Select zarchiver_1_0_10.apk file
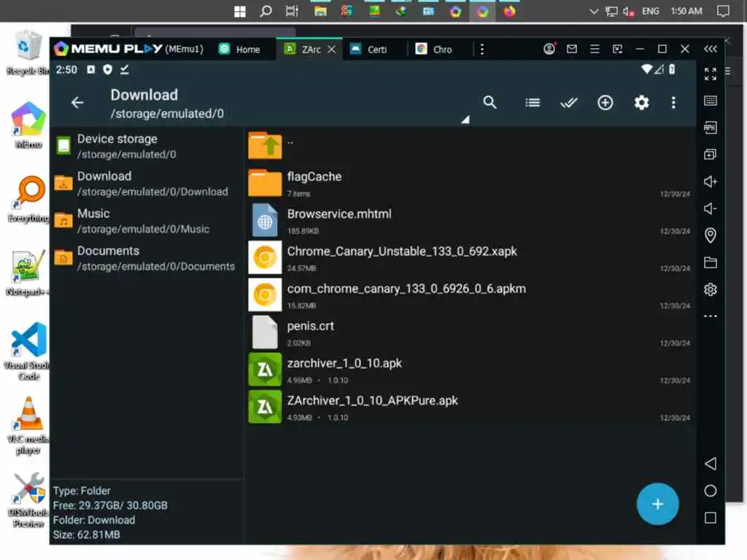 [469, 370]
